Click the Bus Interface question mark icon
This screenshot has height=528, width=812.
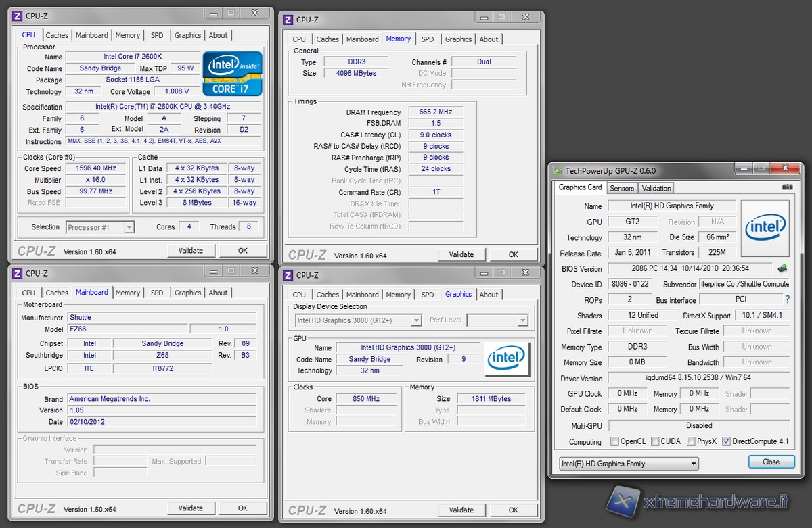coord(787,299)
